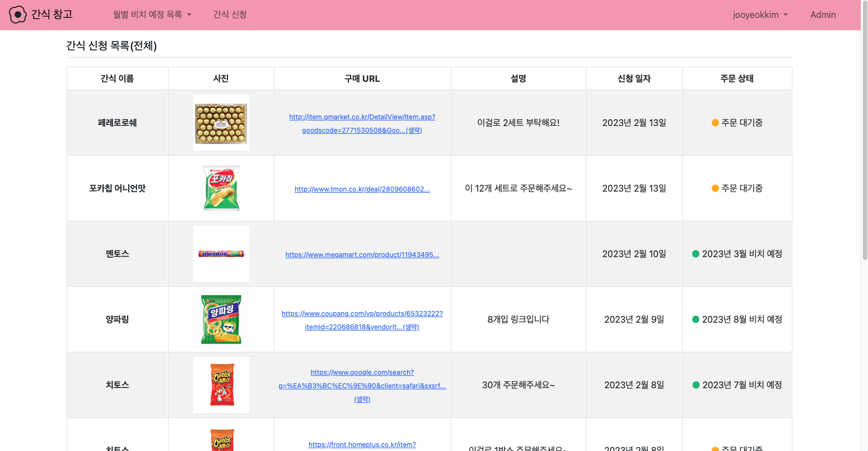Click 주문 대기중 status for 페레로로쉐
The width and height of the screenshot is (868, 451).
click(742, 123)
